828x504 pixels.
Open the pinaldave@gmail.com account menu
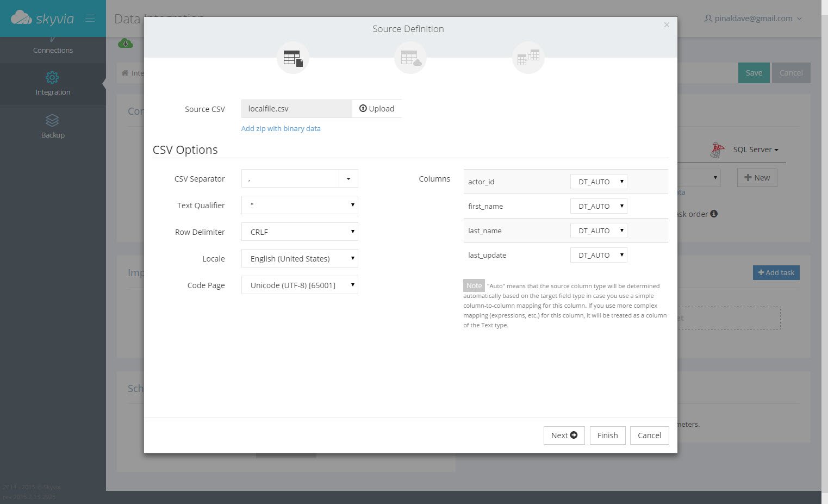click(x=753, y=18)
